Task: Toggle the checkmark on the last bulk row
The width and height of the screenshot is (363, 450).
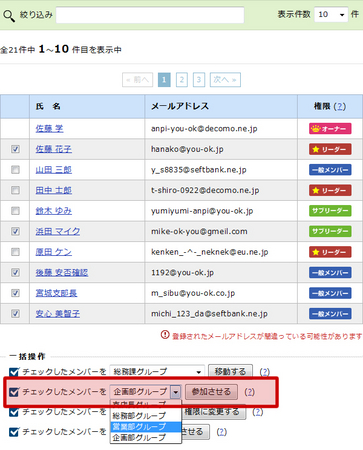Action: [14, 432]
